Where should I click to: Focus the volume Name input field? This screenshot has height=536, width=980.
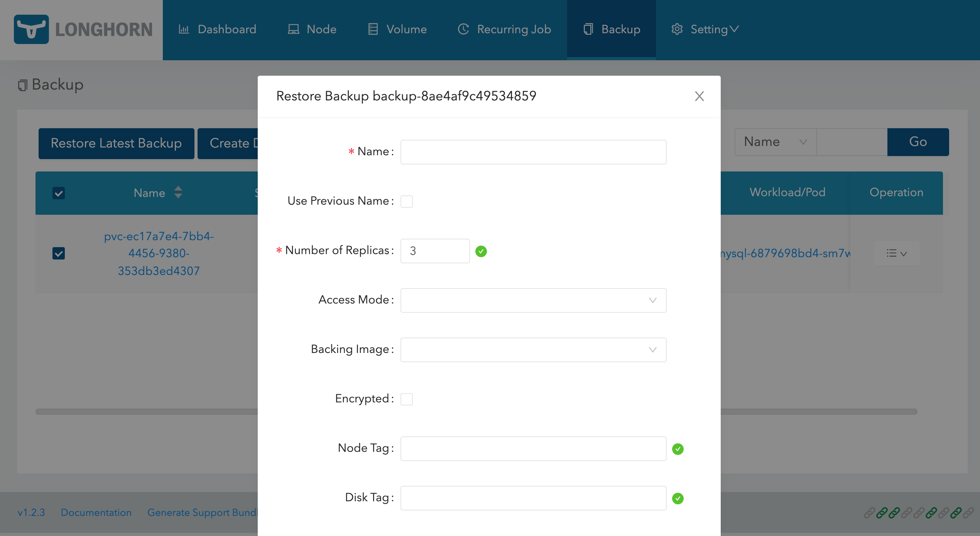click(x=533, y=152)
